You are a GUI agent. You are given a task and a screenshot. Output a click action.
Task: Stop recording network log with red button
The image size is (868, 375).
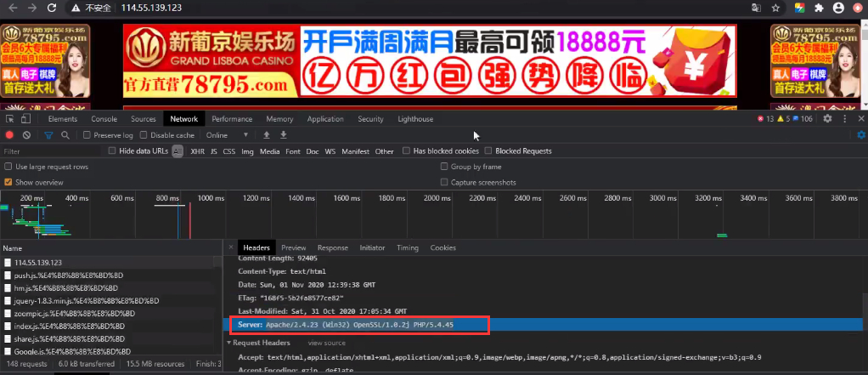point(10,135)
